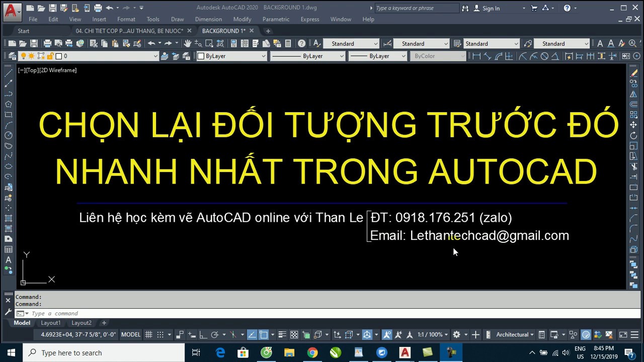Image resolution: width=644 pixels, height=362 pixels.
Task: Select the Erase tool in Modify toolbar
Action: point(634,73)
